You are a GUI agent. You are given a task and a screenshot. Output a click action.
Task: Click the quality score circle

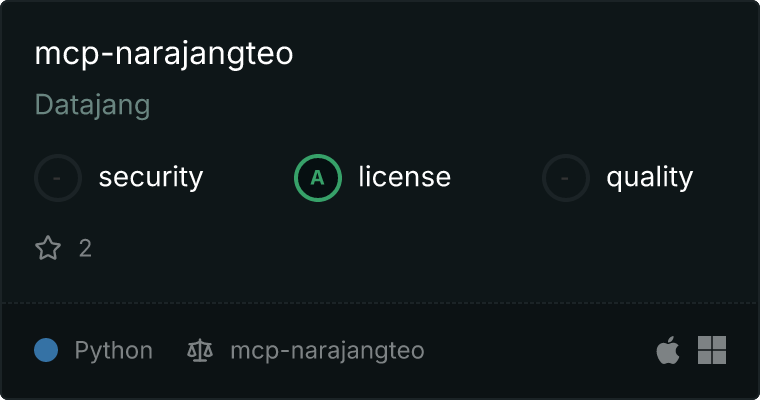tap(566, 178)
